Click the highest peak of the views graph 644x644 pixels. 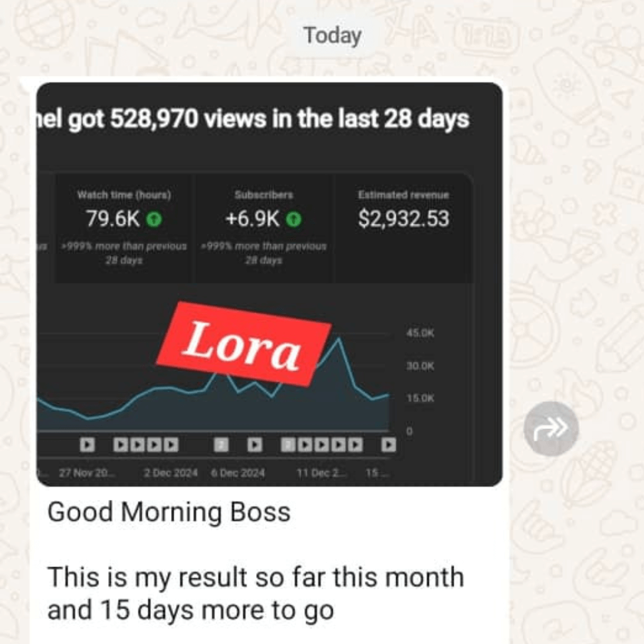click(339, 339)
